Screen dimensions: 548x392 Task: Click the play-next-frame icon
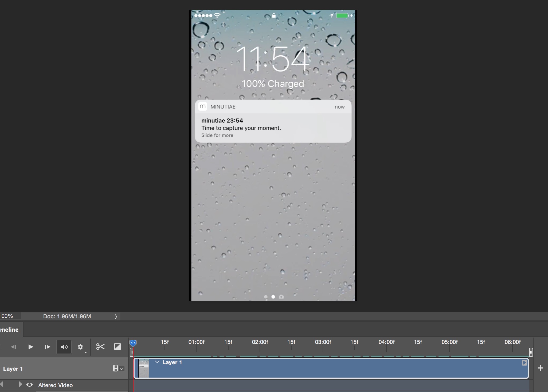[x=47, y=347]
